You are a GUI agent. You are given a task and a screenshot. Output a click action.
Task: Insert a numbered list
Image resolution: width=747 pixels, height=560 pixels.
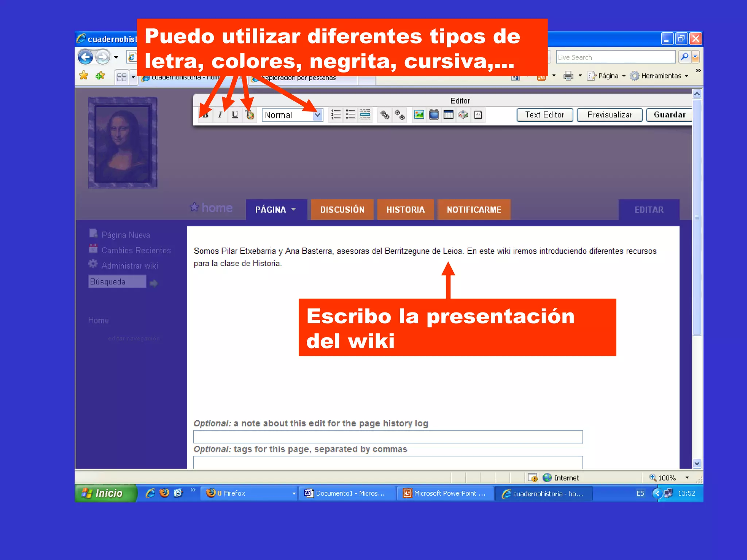(x=336, y=115)
